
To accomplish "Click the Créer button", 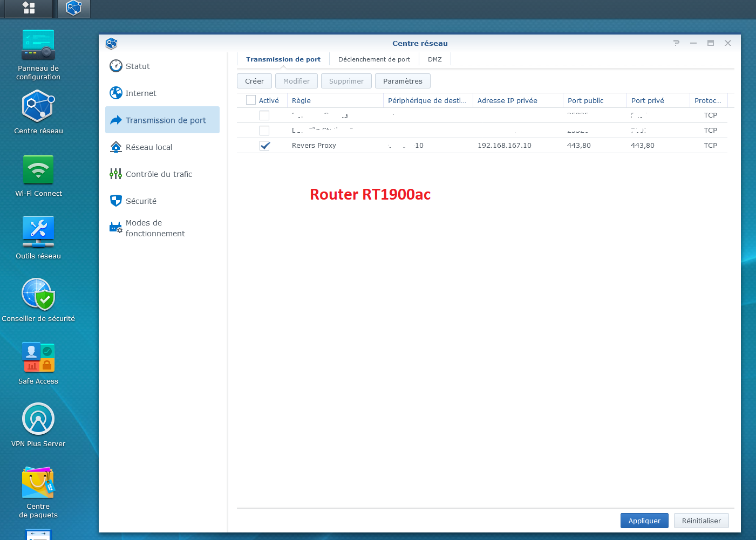I will (x=254, y=81).
